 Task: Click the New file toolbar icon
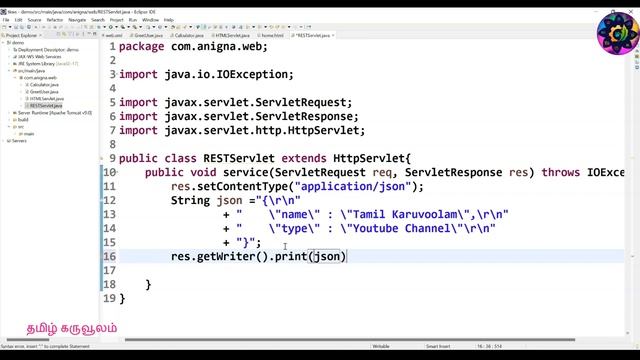click(x=4, y=27)
